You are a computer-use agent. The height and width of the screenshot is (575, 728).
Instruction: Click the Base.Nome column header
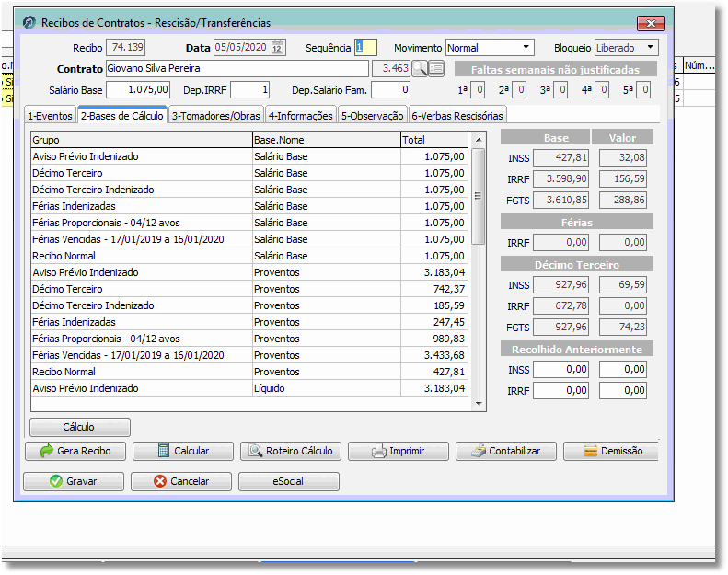[x=327, y=140]
